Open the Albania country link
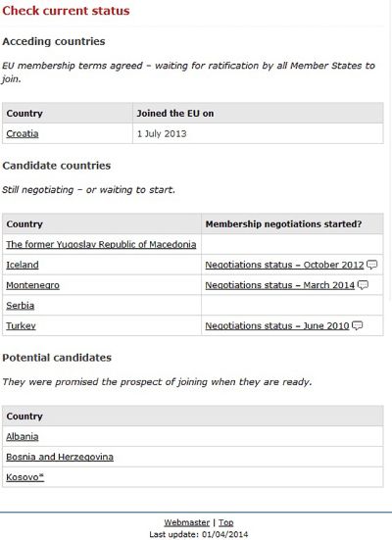This screenshot has width=392, height=540. [23, 437]
